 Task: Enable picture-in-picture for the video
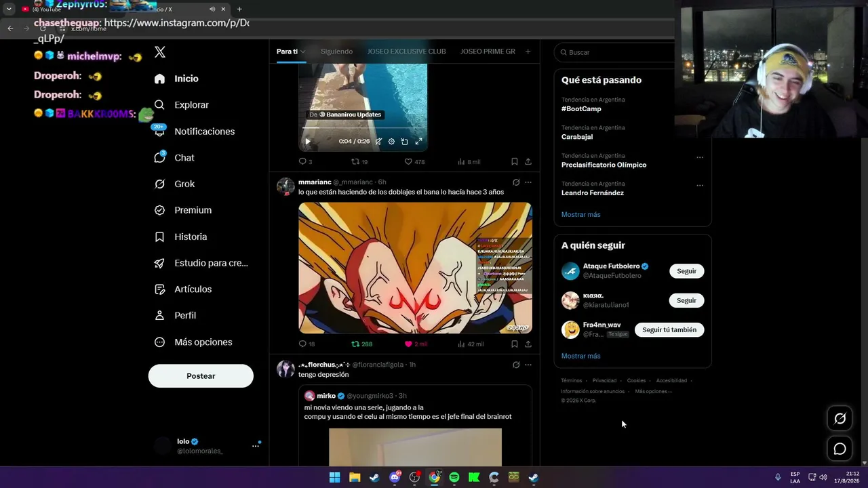coord(404,142)
